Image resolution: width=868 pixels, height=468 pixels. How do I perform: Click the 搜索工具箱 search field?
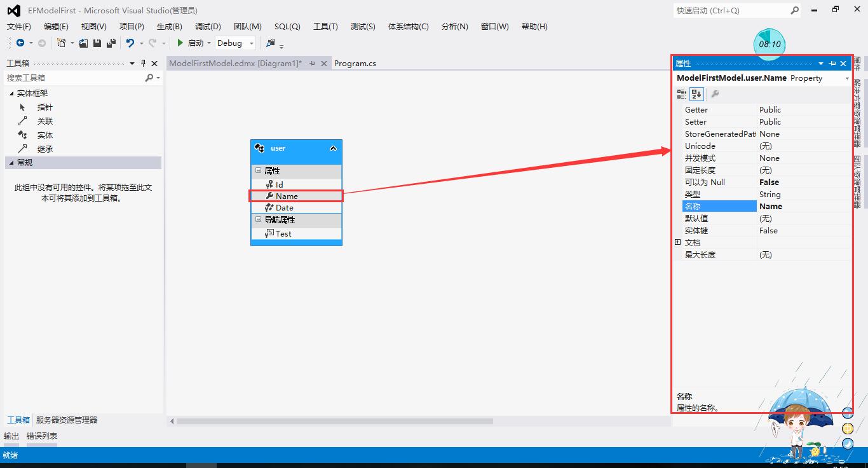pyautogui.click(x=75, y=78)
